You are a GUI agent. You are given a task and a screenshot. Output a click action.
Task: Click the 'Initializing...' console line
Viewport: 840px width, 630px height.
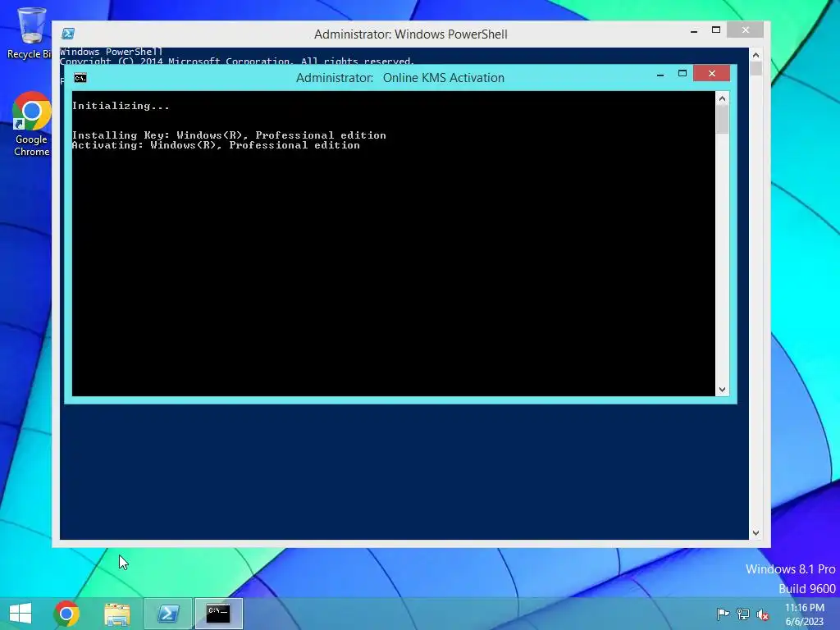121,106
